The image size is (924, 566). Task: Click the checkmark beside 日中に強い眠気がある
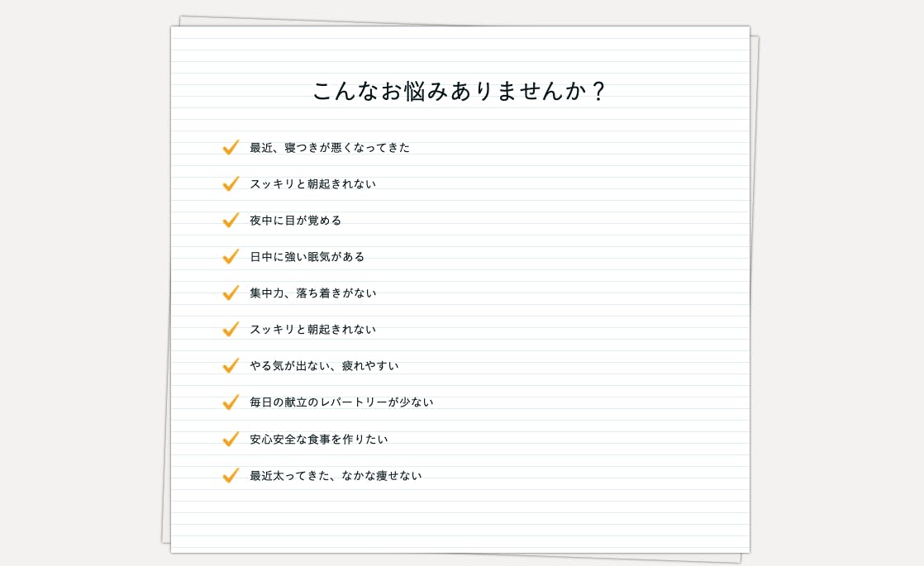(231, 256)
